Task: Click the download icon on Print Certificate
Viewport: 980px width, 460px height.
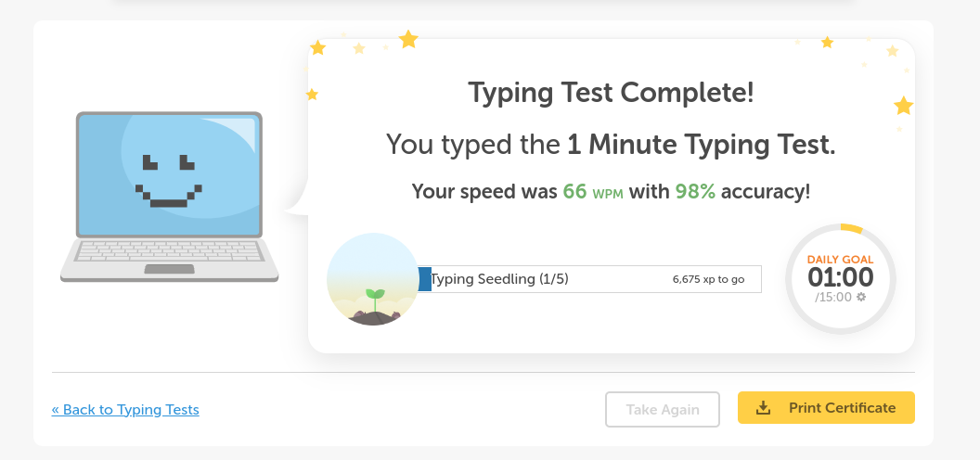Action: click(x=764, y=408)
